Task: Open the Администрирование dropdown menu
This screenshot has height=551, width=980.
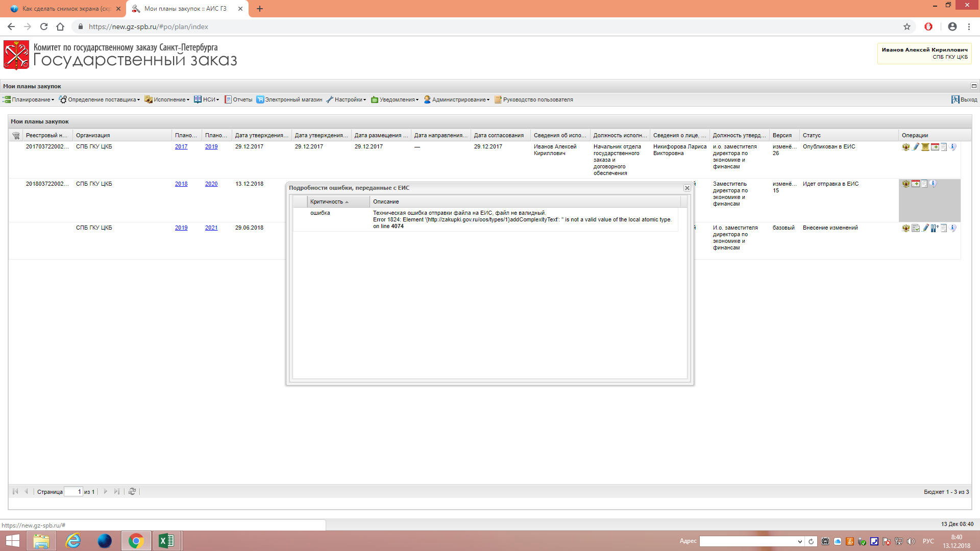Action: click(457, 99)
